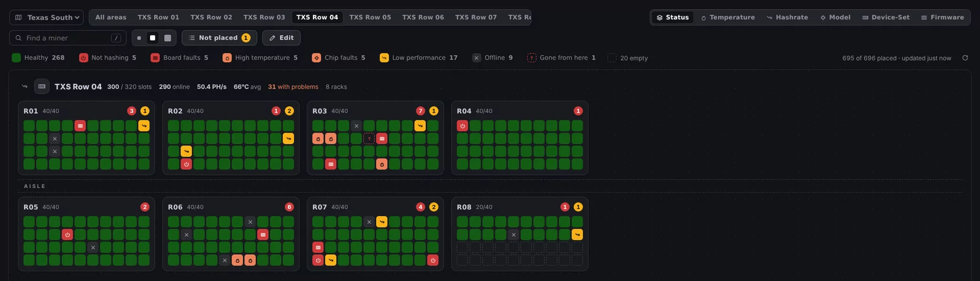Click yellow warning count badge on rack R02
Viewport: 980px width, 281px height.
(289, 111)
